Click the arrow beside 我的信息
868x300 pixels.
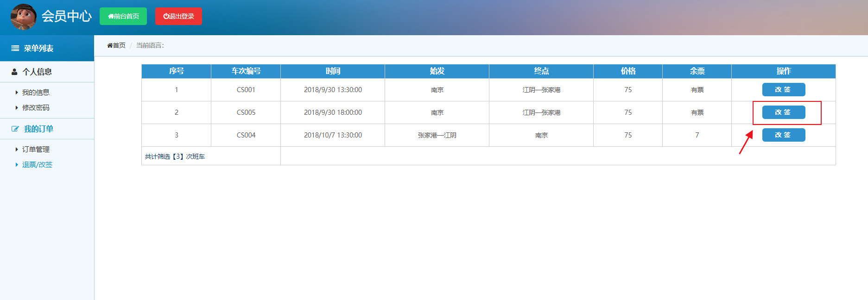coord(17,93)
